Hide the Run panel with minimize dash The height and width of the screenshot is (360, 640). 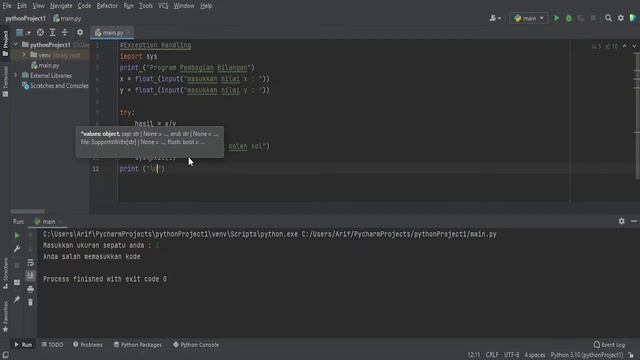point(633,221)
